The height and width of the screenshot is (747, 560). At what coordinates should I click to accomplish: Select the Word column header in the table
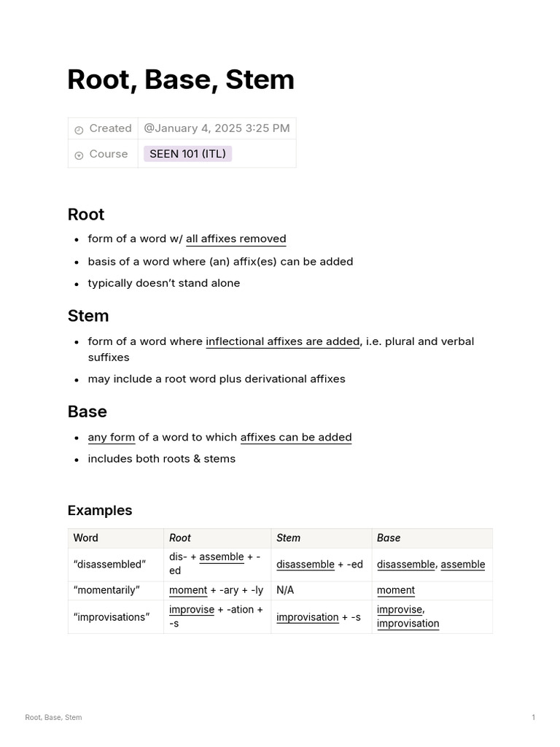(85, 538)
